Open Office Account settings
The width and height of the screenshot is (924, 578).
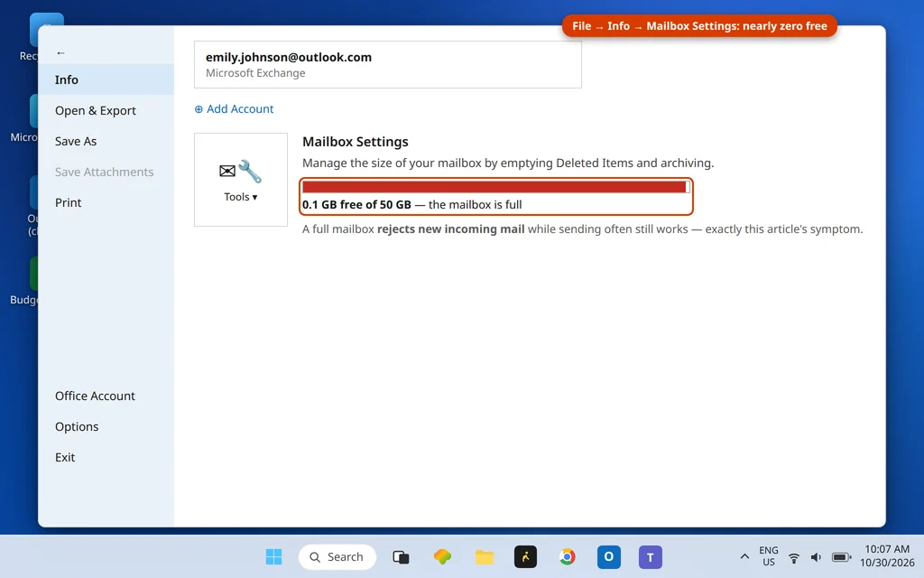106,396
